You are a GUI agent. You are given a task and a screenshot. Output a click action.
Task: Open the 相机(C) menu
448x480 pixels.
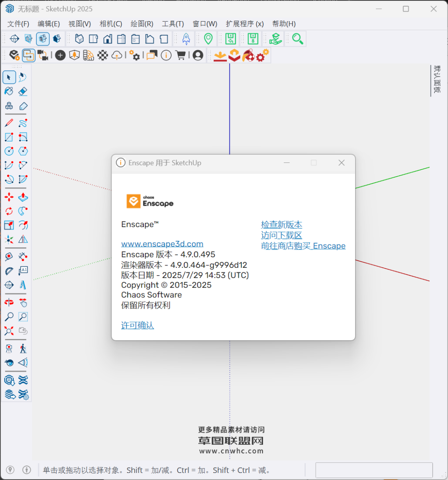[x=111, y=24]
